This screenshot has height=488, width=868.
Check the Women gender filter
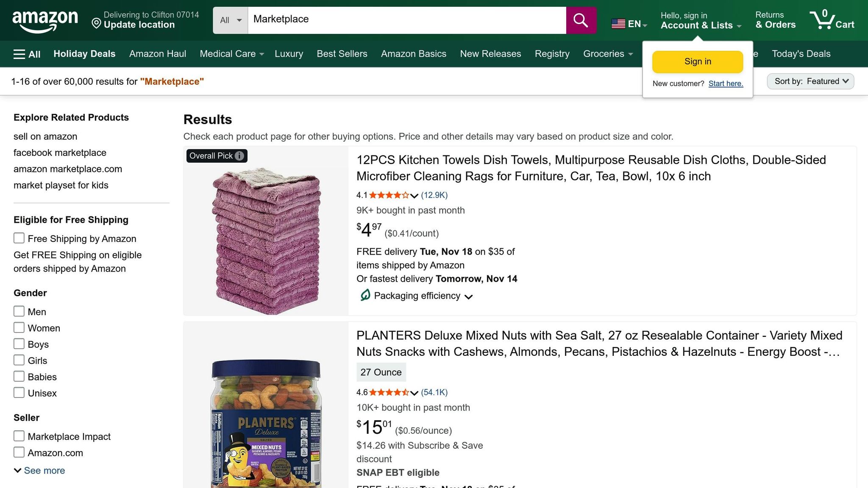(19, 327)
